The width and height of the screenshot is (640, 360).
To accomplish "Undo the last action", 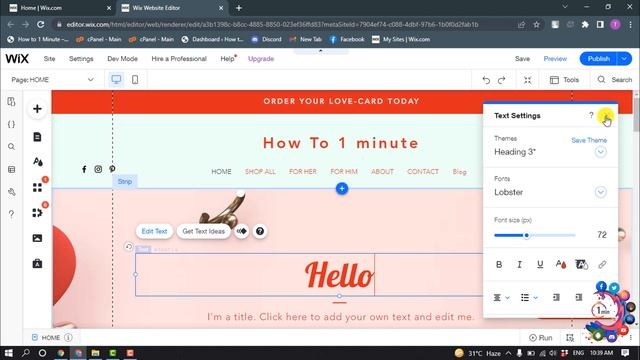I will click(486, 80).
